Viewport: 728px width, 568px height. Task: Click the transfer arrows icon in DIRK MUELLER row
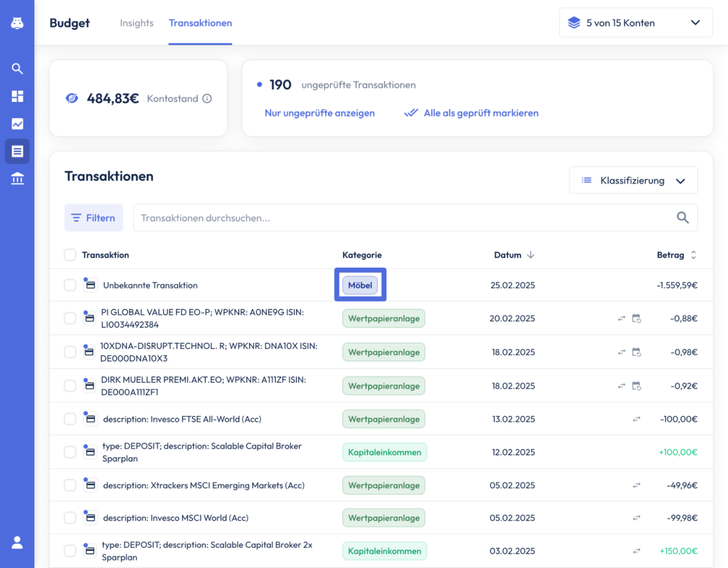(x=621, y=386)
